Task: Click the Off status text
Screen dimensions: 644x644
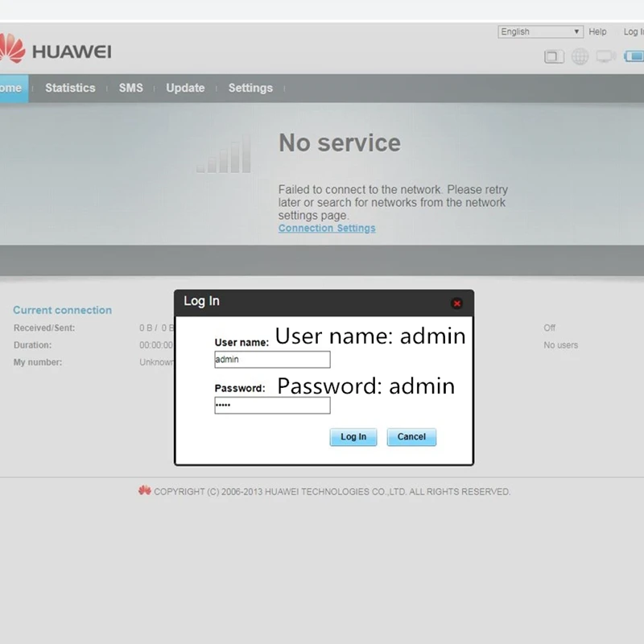Action: [550, 328]
